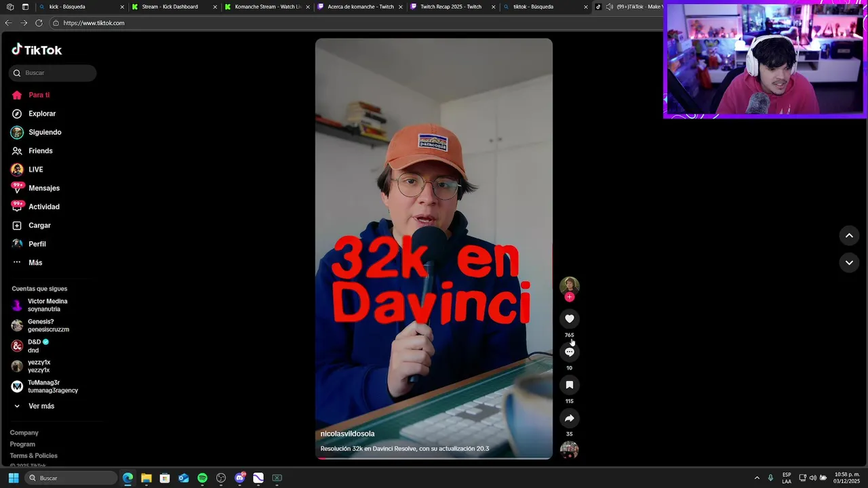
Task: Open Discord from taskbar
Action: 239,478
